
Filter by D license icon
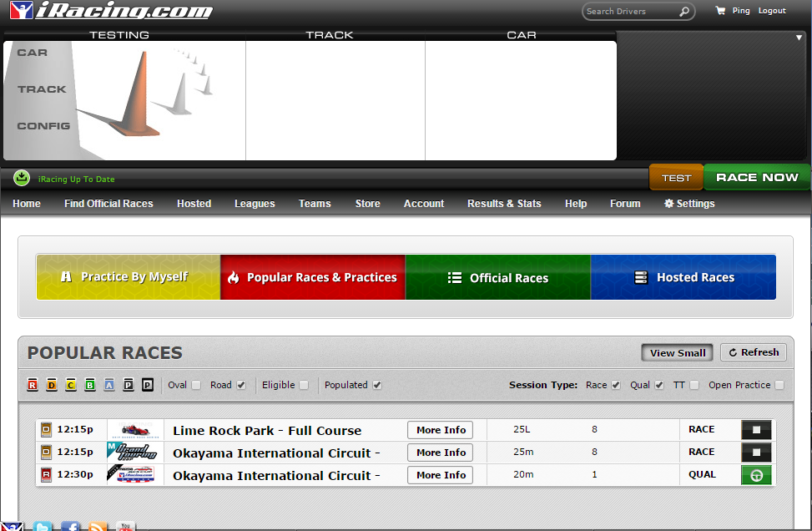52,384
